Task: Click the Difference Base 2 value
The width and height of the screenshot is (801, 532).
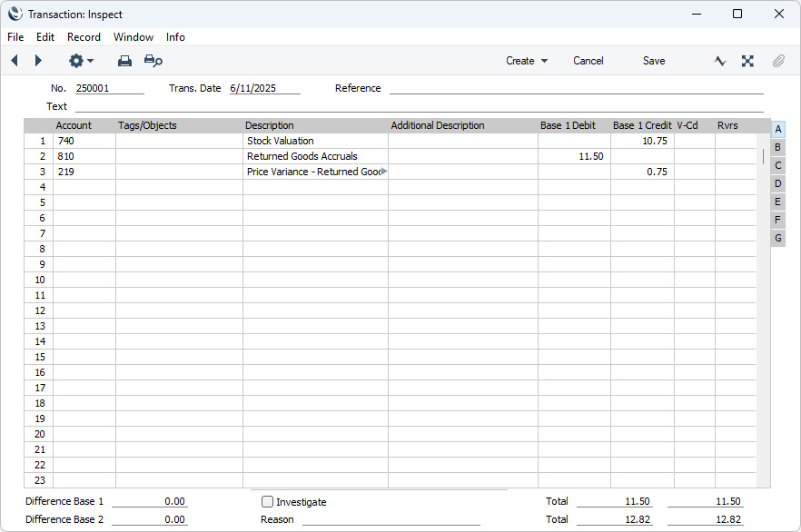Action: point(150,519)
